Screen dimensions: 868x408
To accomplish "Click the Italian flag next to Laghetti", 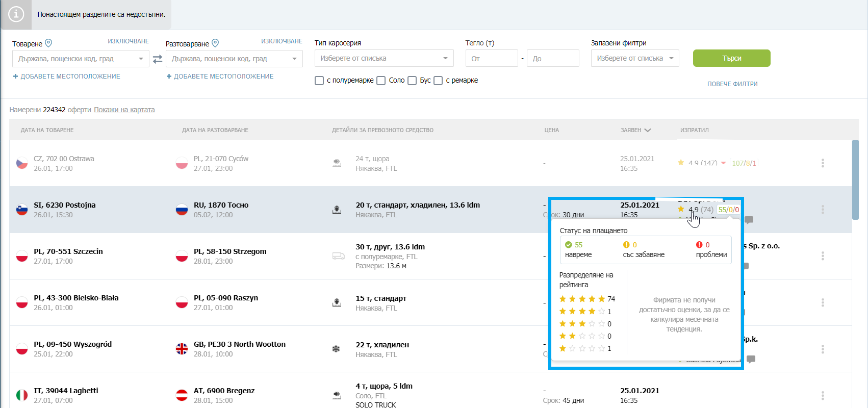I will 22,395.
